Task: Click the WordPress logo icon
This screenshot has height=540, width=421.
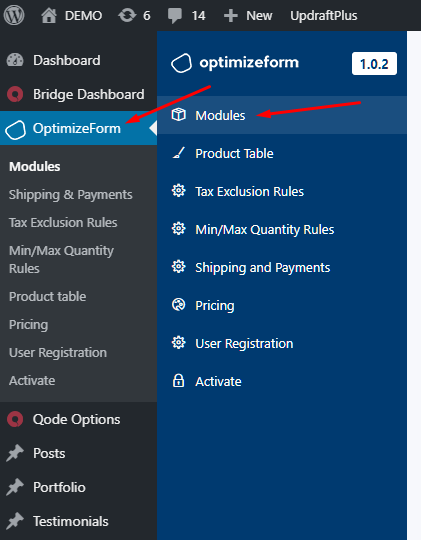Action: tap(14, 15)
